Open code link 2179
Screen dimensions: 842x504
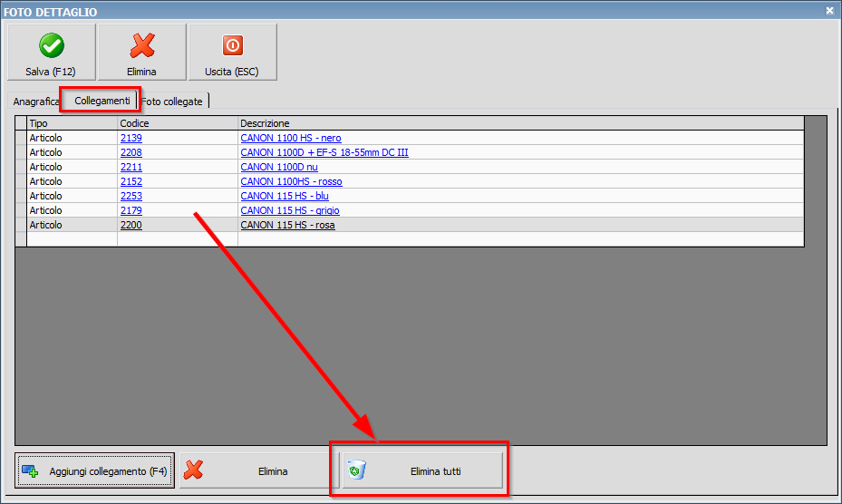pyautogui.click(x=131, y=210)
